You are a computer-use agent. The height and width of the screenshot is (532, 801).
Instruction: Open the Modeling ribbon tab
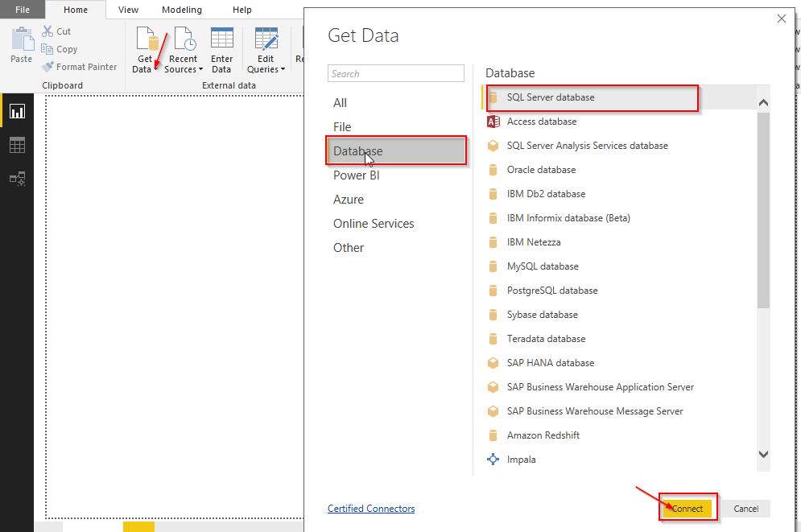tap(182, 10)
